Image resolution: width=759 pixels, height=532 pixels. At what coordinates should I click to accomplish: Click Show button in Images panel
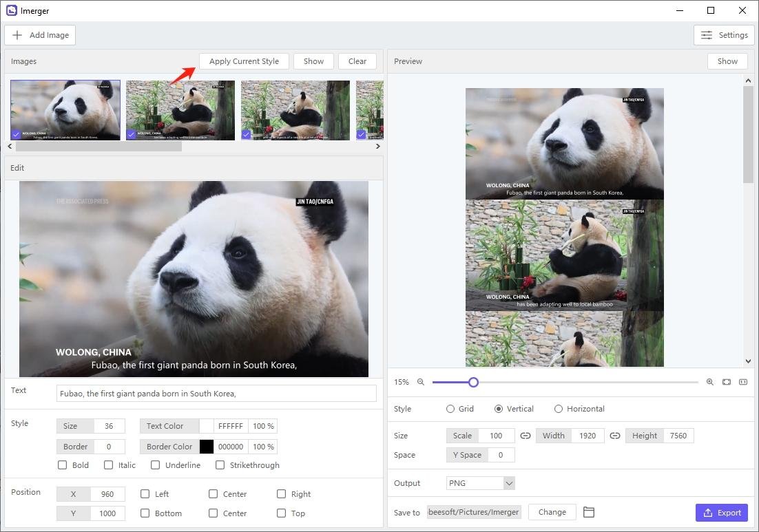pyautogui.click(x=313, y=61)
